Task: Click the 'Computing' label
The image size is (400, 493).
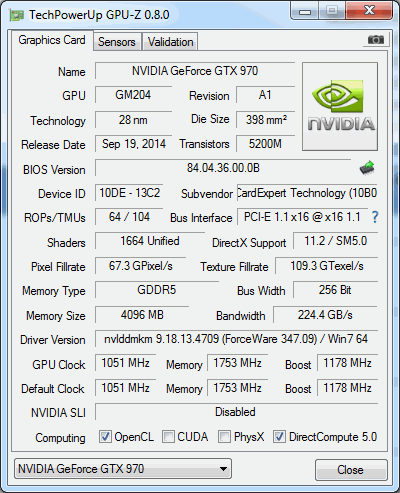Action: 60,438
